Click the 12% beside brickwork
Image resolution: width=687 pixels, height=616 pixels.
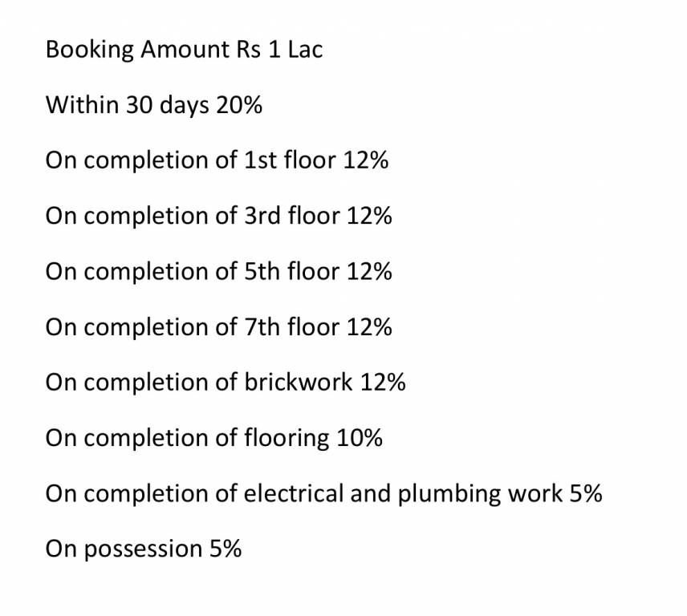click(383, 383)
